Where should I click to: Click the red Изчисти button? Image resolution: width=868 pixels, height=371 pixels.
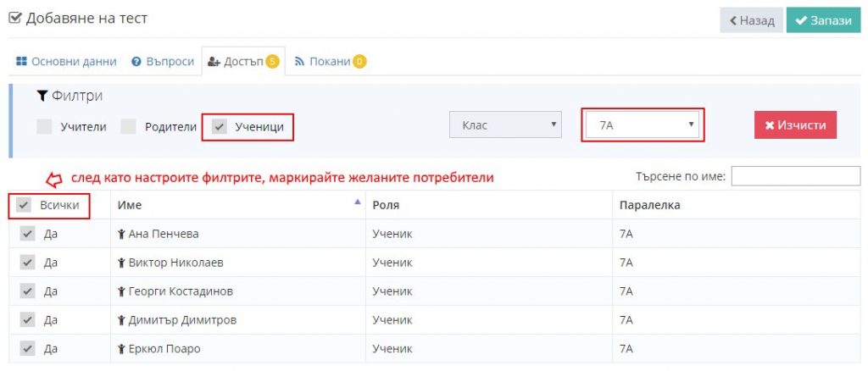[x=795, y=125]
